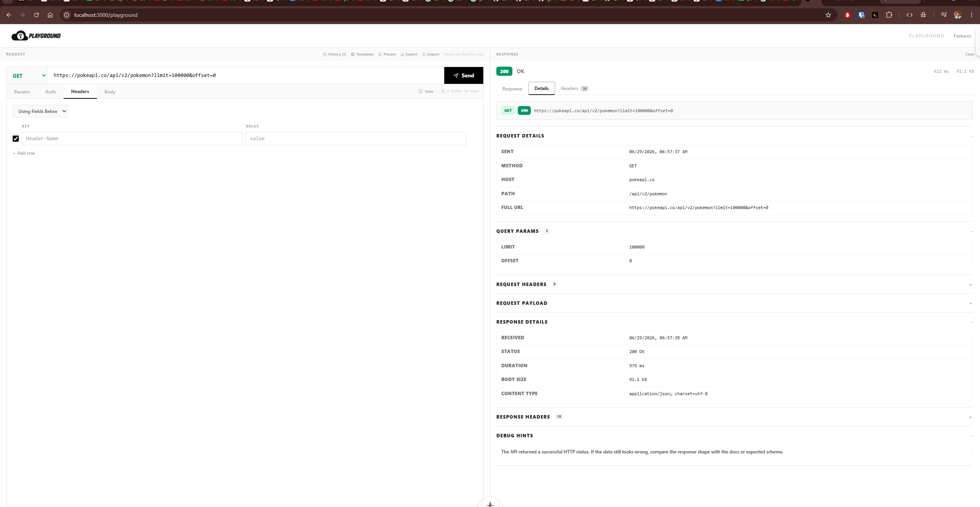View site information for localhost
The image size is (980, 507).
(67, 15)
